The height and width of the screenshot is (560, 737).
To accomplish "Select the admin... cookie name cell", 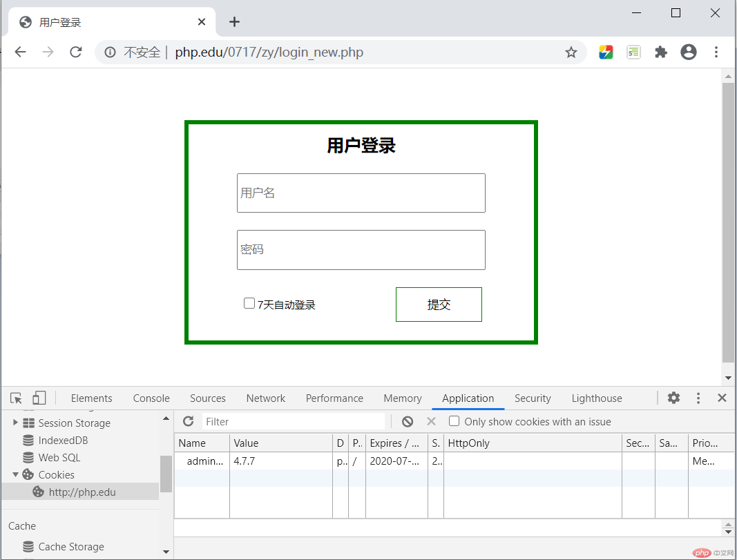I will [x=202, y=461].
